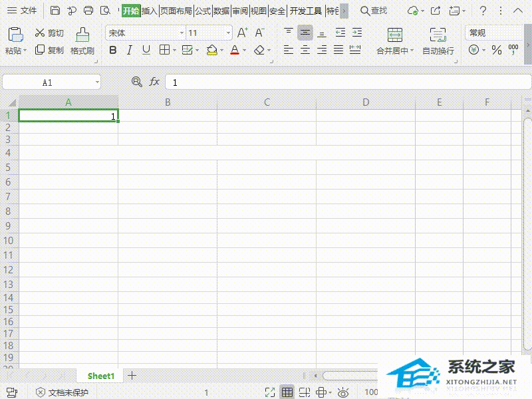Select the Format Painter (格式刷) brush

[82, 41]
